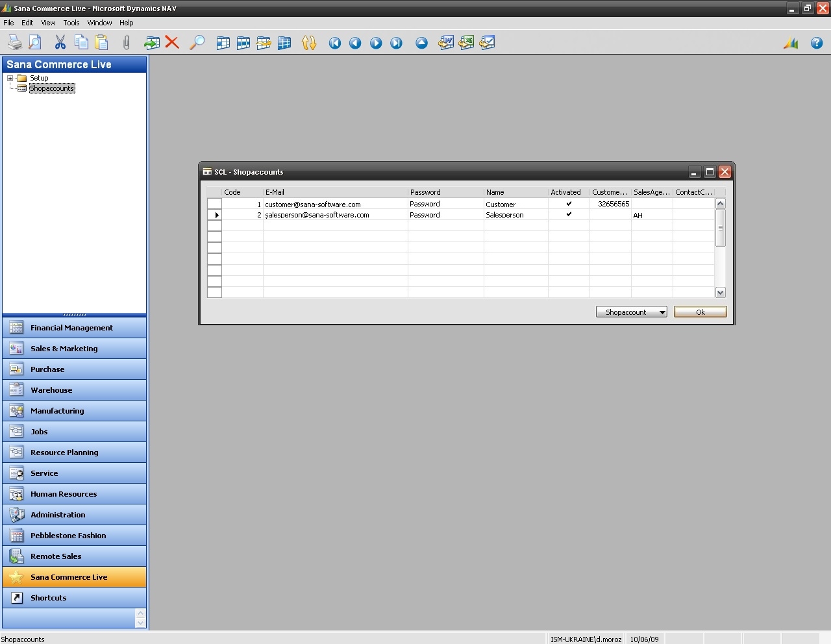Click the Field Filter toolbar icon

223,43
